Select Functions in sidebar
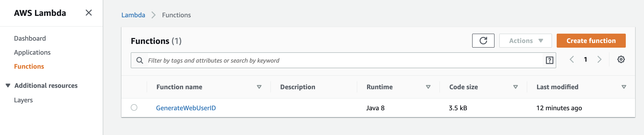The width and height of the screenshot is (644, 135). (29, 67)
